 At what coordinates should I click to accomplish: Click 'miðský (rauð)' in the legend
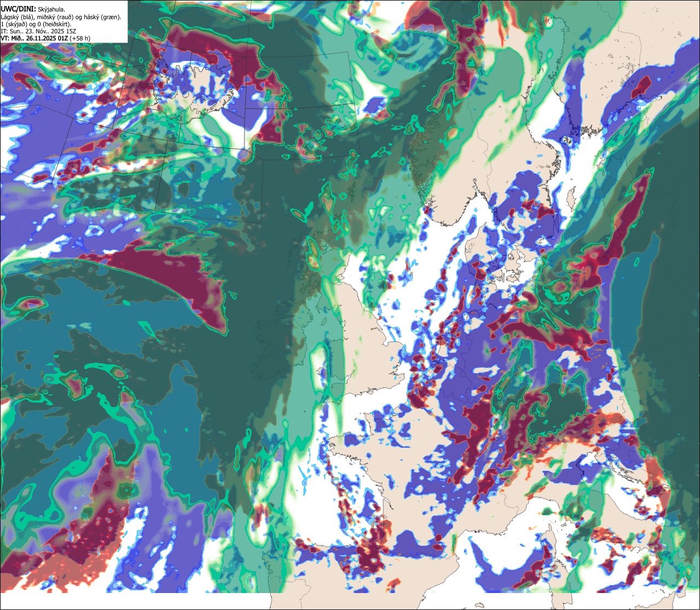pyautogui.click(x=55, y=18)
